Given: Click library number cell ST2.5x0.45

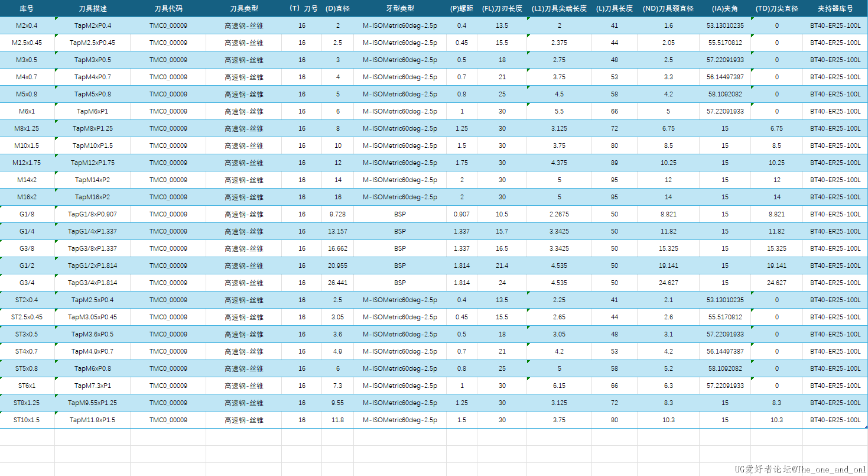Looking at the screenshot, I should pyautogui.click(x=27, y=317).
